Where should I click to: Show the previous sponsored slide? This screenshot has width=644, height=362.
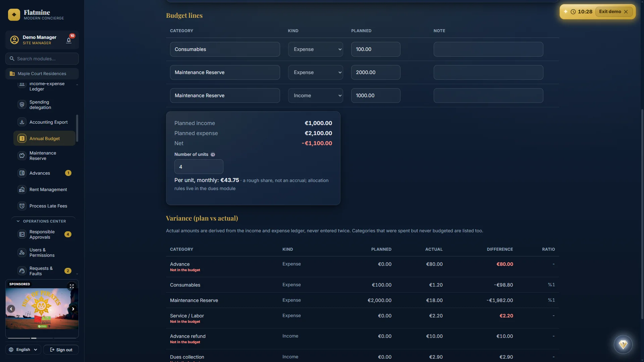coord(11,309)
